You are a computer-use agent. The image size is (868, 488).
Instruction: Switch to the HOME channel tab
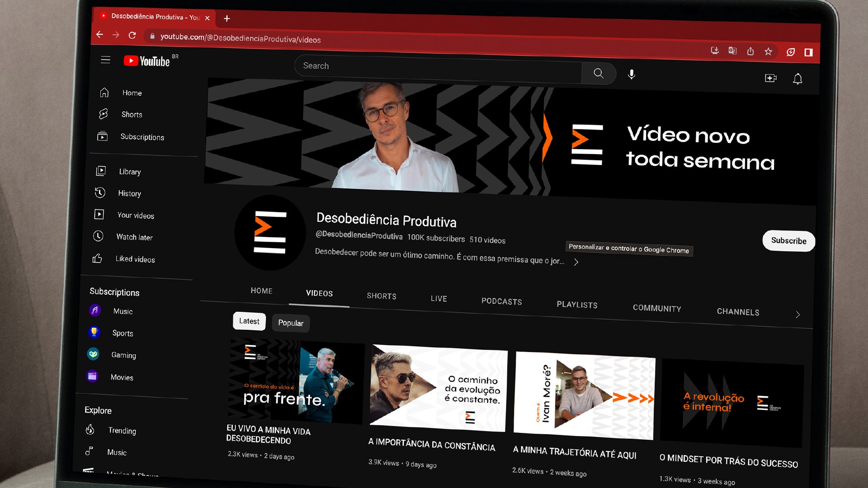click(x=261, y=291)
